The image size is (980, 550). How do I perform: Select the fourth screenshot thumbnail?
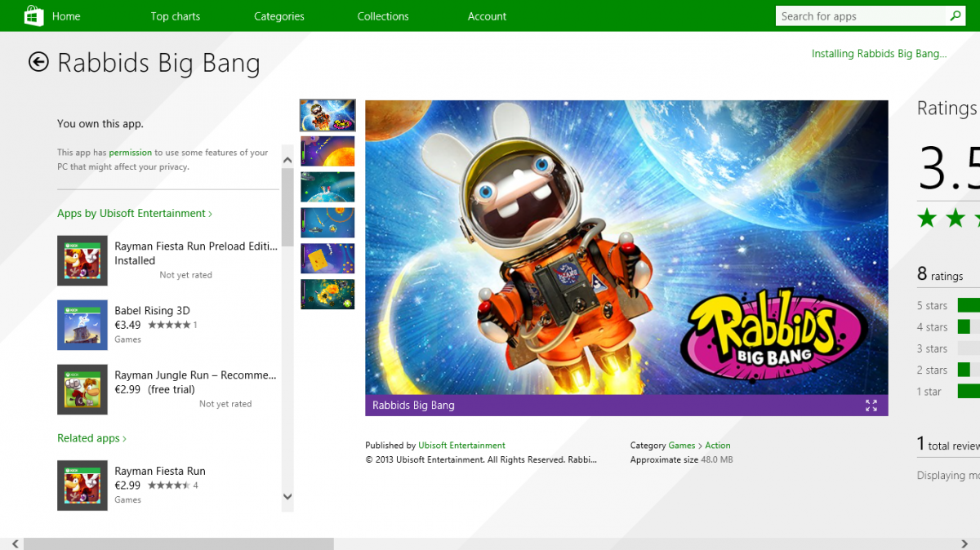coord(327,223)
